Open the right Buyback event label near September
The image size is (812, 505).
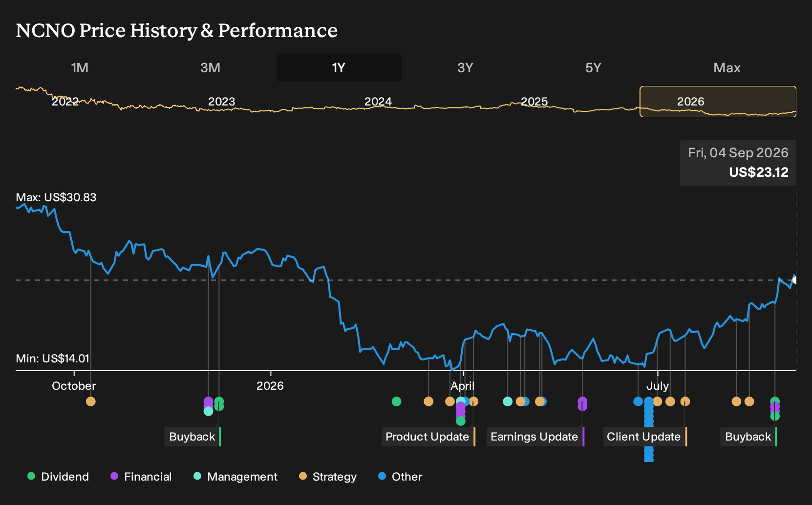[748, 437]
